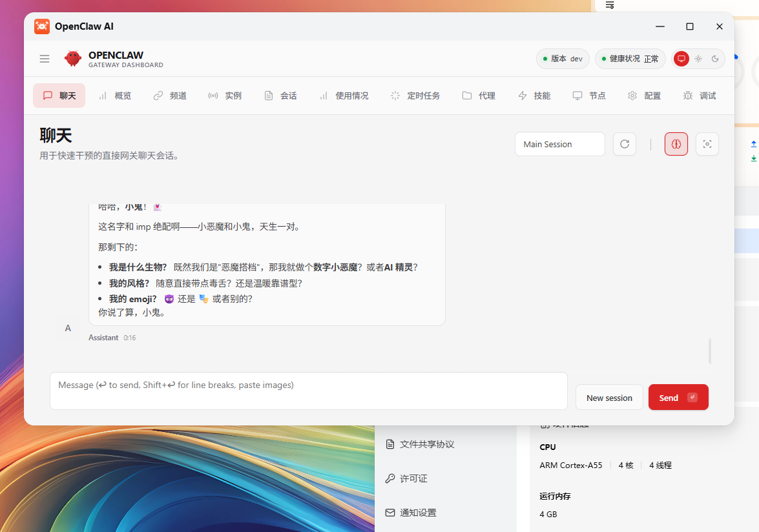Click the chat scrollbar thumb
The width and height of the screenshot is (759, 532).
click(710, 351)
